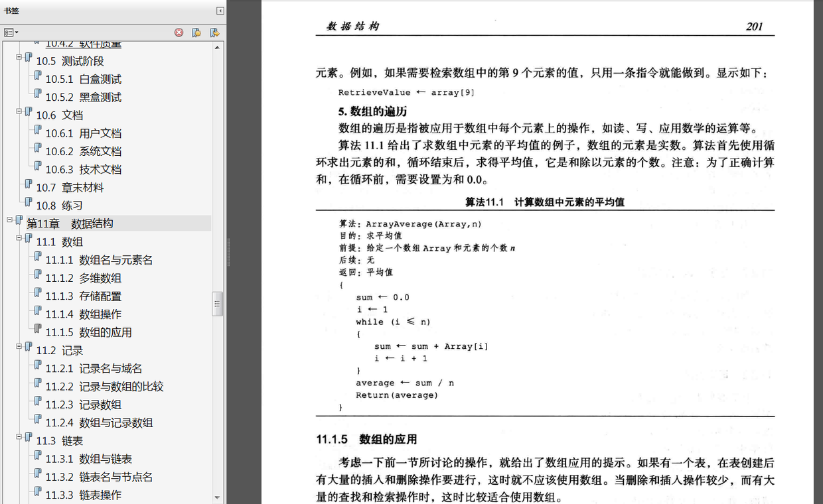Open bookmark 10.6.1 用户文档
This screenshot has width=823, height=504.
pos(83,133)
